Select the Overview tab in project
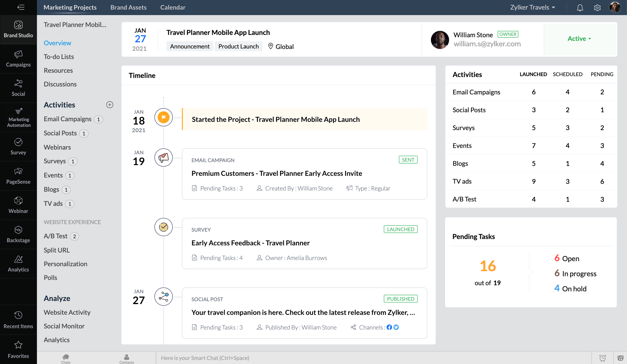 pos(57,43)
